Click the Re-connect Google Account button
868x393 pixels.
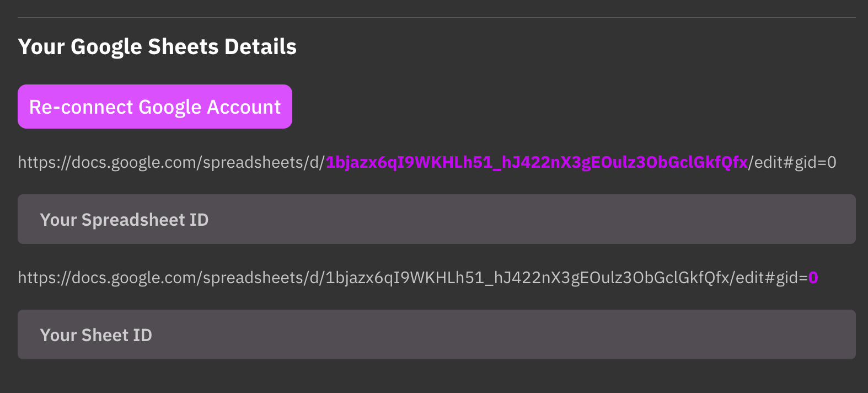click(x=154, y=107)
